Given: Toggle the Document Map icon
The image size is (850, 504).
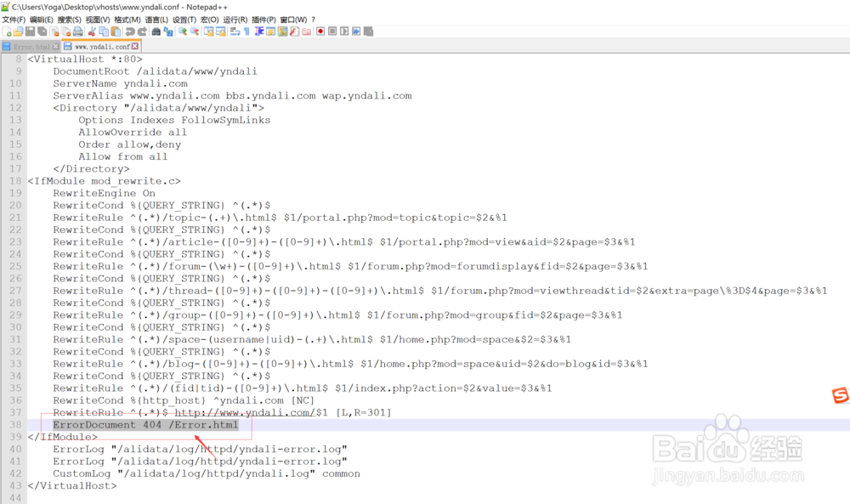Looking at the screenshot, I should click(282, 31).
